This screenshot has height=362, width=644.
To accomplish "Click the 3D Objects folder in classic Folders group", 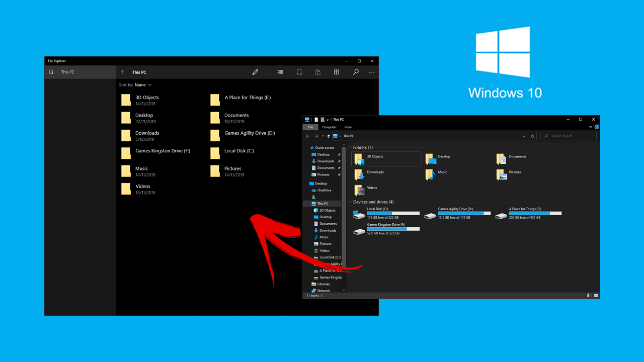I will click(386, 159).
